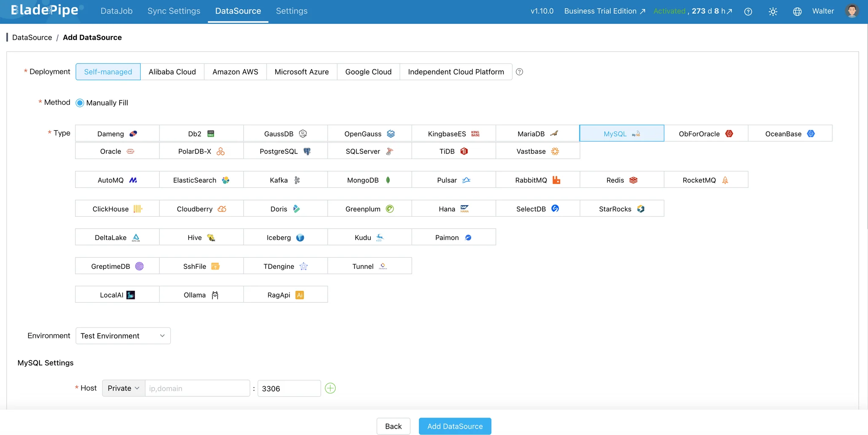Click the Back button
This screenshot has width=868, height=435.
[393, 426]
